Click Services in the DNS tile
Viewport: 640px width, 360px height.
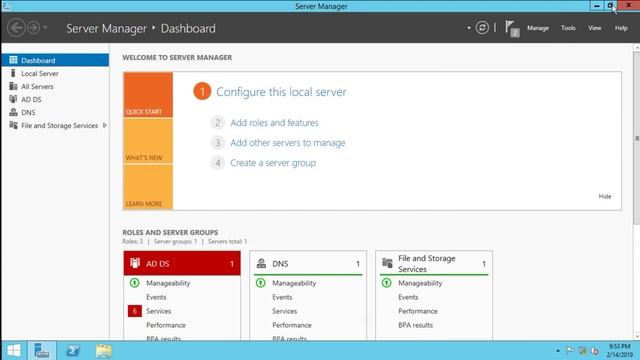pyautogui.click(x=285, y=311)
